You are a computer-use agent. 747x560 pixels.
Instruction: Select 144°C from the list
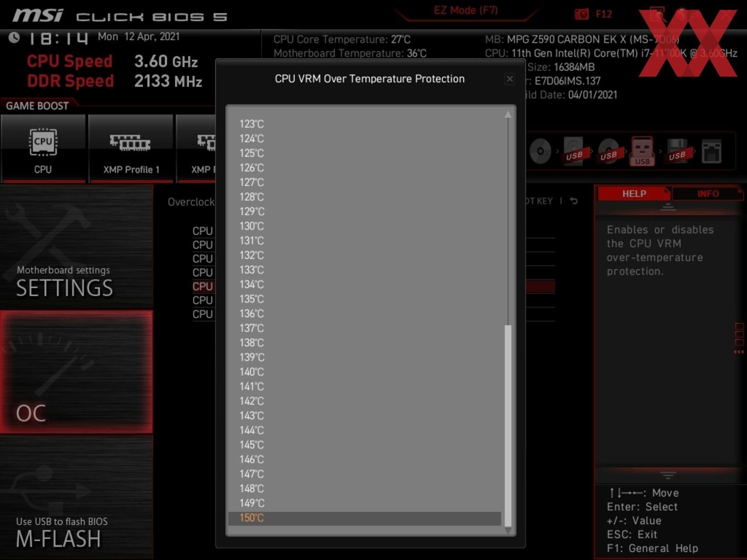(x=365, y=430)
